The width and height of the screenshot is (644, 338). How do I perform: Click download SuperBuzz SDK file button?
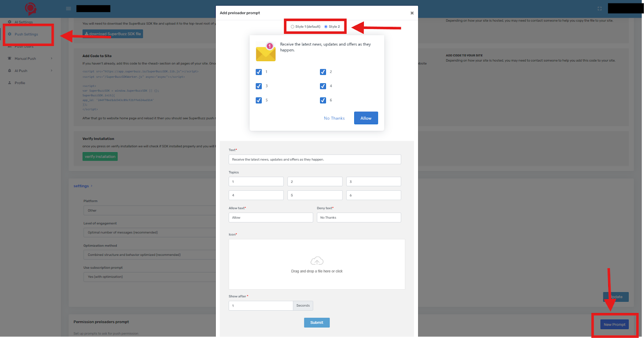coord(113,34)
